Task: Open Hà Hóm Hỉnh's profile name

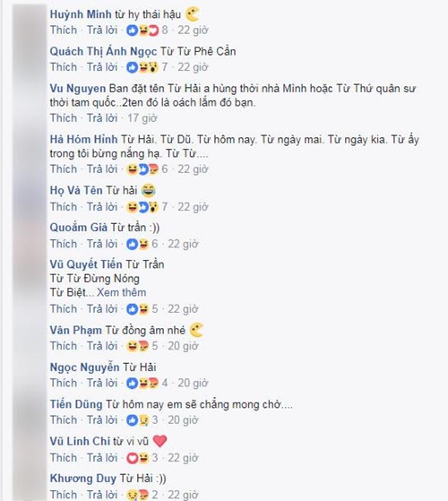Action: point(83,139)
